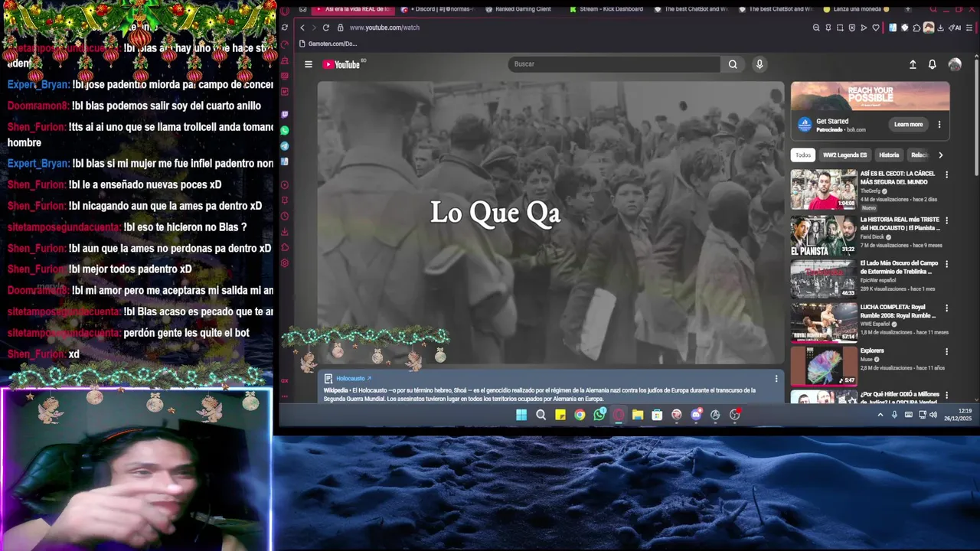This screenshot has height=551, width=980.
Task: Open options for Royal Rumble 2008 video
Action: (x=946, y=308)
